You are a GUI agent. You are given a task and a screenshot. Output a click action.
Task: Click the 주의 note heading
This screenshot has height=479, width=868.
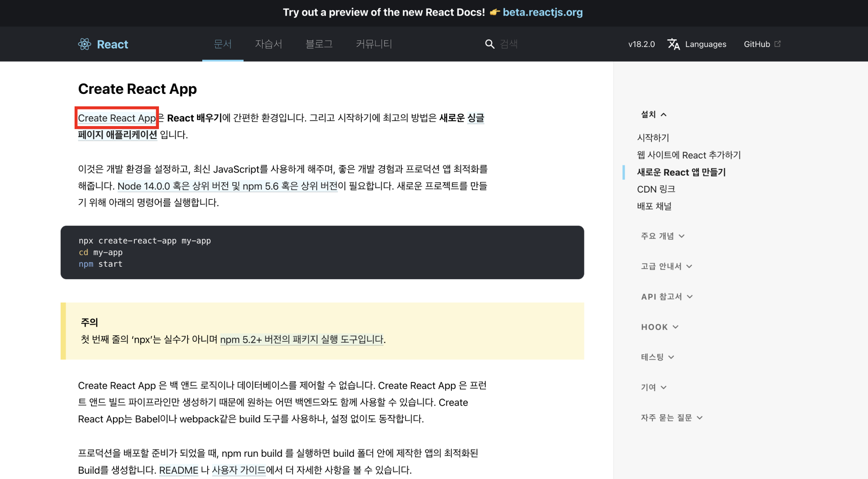click(89, 322)
